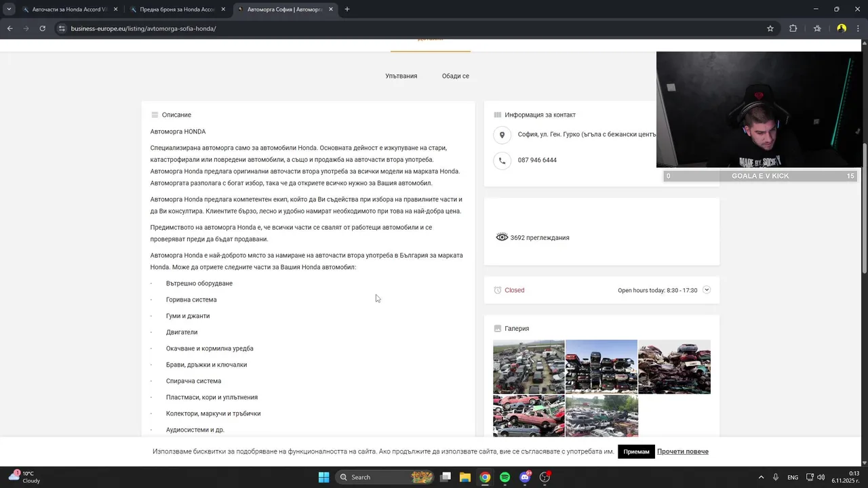The width and height of the screenshot is (868, 488).
Task: Open the second gallery photo of stacked cars
Action: [x=601, y=367]
